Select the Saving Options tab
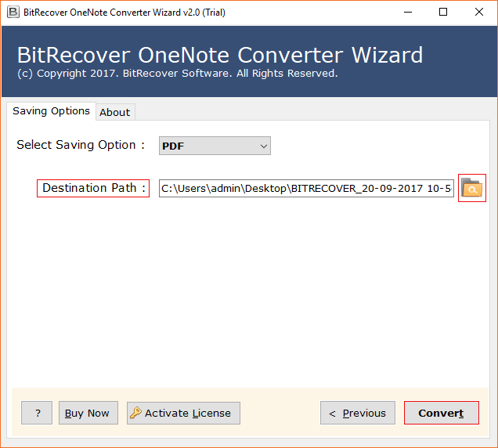Viewport: 498px width, 448px height. [51, 111]
